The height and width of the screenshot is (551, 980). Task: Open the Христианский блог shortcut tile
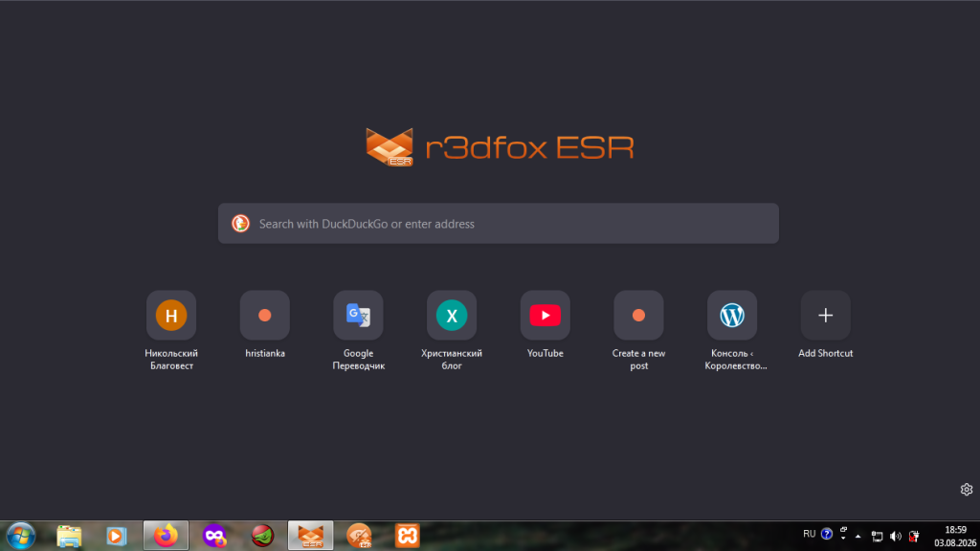[452, 316]
